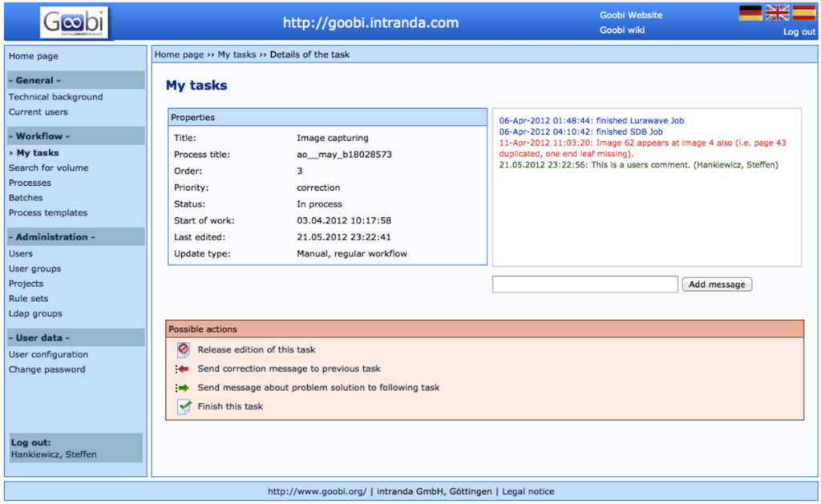The image size is (821, 504).
Task: Switch language with the German flag
Action: point(750,13)
